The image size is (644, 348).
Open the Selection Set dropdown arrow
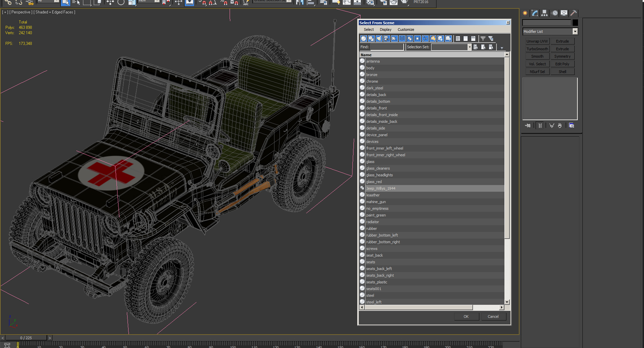[470, 47]
